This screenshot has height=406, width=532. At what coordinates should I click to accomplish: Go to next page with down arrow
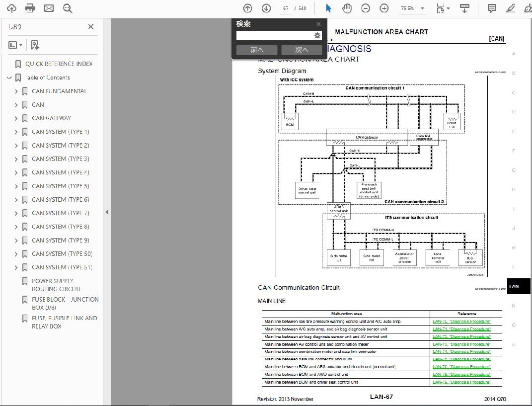point(266,8)
